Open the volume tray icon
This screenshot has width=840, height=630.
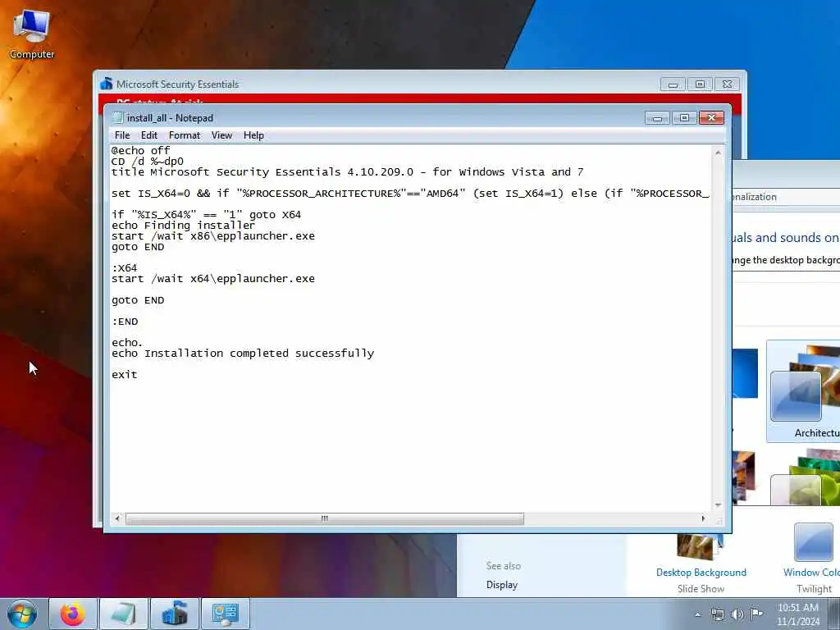point(737,614)
